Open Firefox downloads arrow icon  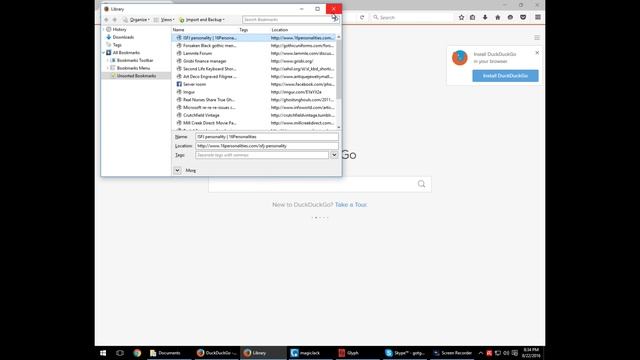point(485,18)
